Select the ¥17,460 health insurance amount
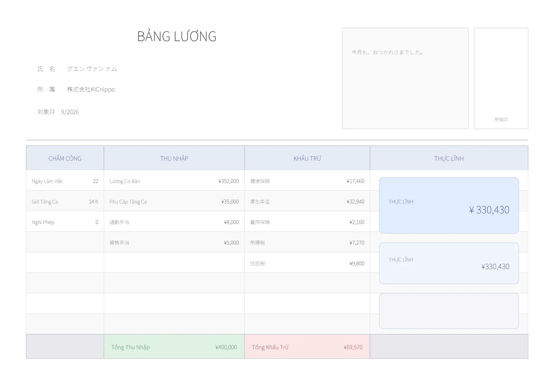The height and width of the screenshot is (392, 554). pos(355,181)
